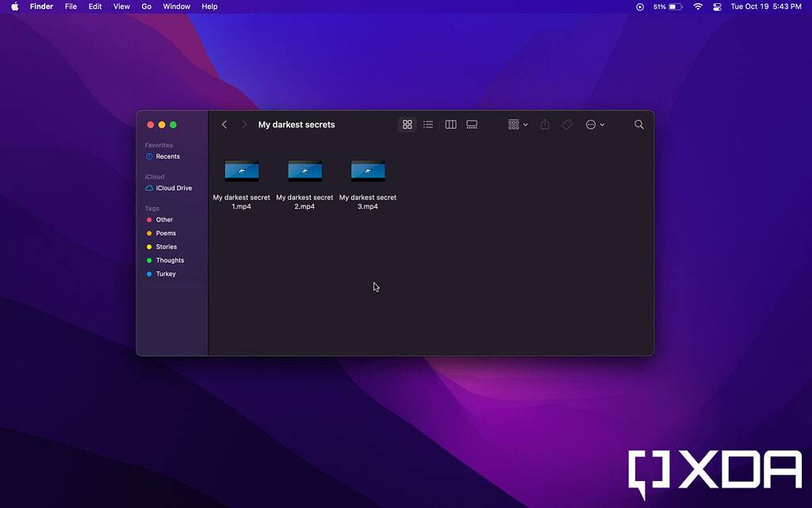Screen dimensions: 812x508
Task: Click the Finder search magnifier
Action: coord(639,125)
